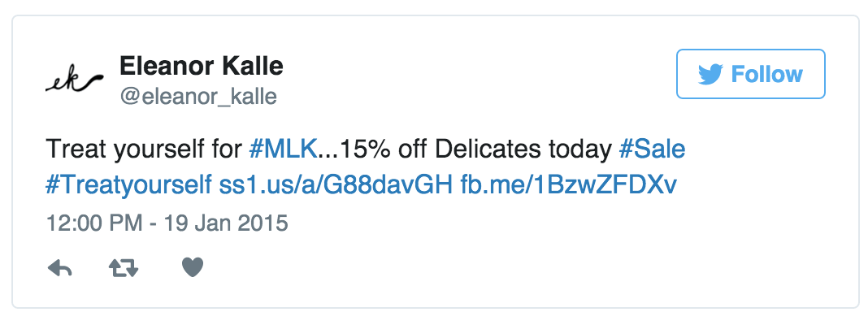
Task: Open the Eleanor Kalle profile name
Action: [x=202, y=66]
